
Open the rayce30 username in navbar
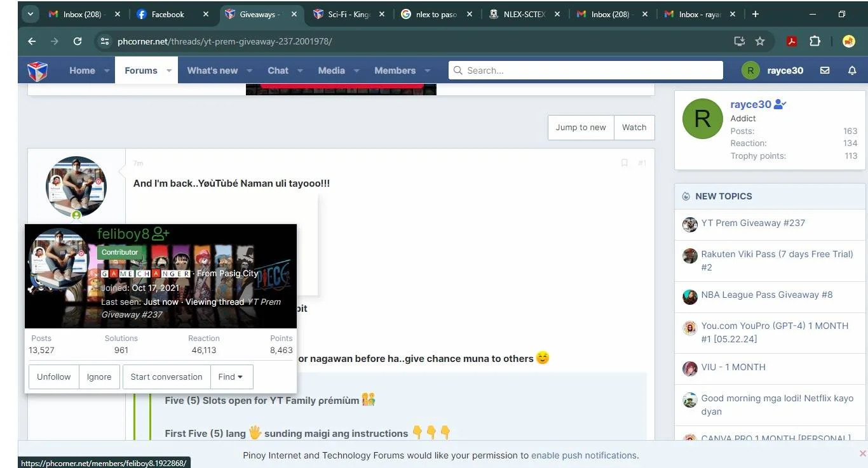pos(785,70)
